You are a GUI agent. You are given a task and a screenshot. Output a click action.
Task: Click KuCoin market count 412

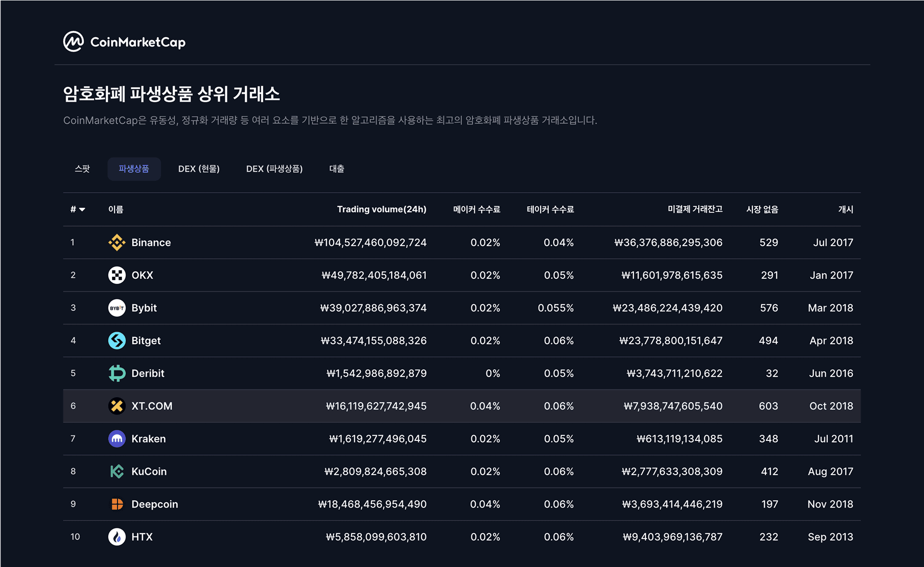click(x=769, y=471)
